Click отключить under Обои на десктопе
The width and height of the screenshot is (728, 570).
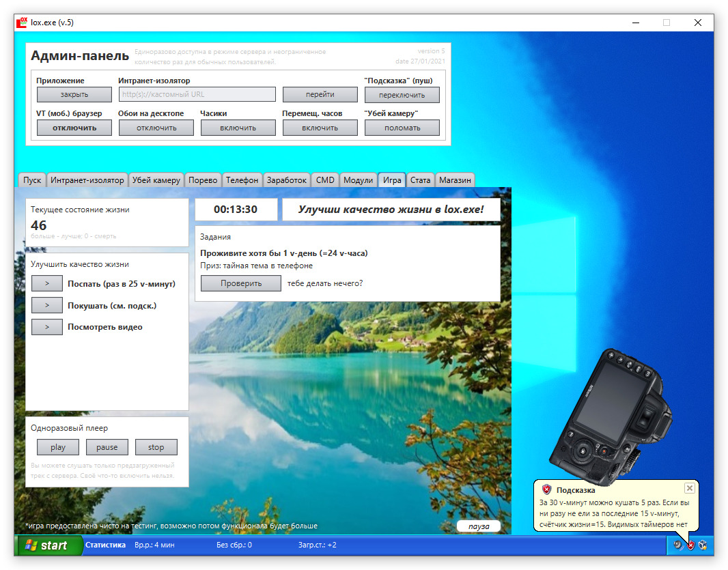tap(156, 128)
